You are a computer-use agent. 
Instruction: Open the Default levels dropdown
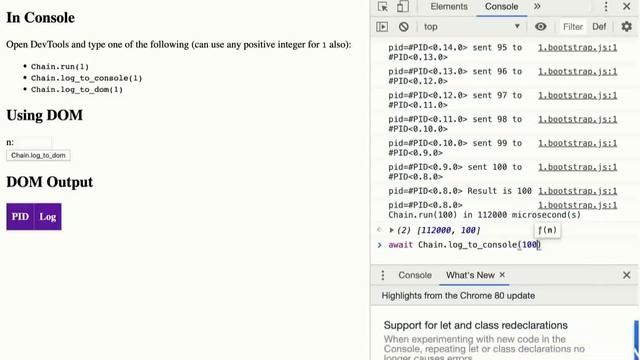click(x=599, y=27)
